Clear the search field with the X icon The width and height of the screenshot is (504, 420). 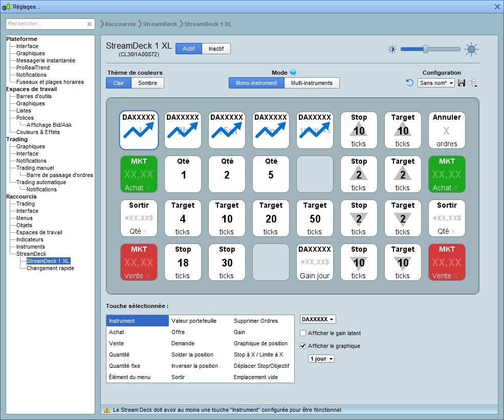(90, 24)
